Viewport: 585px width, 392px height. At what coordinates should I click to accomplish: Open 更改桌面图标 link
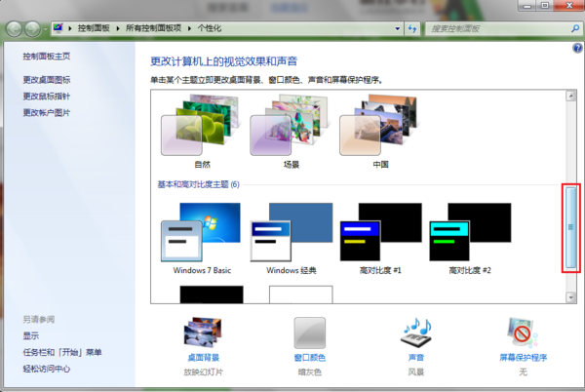pos(46,80)
